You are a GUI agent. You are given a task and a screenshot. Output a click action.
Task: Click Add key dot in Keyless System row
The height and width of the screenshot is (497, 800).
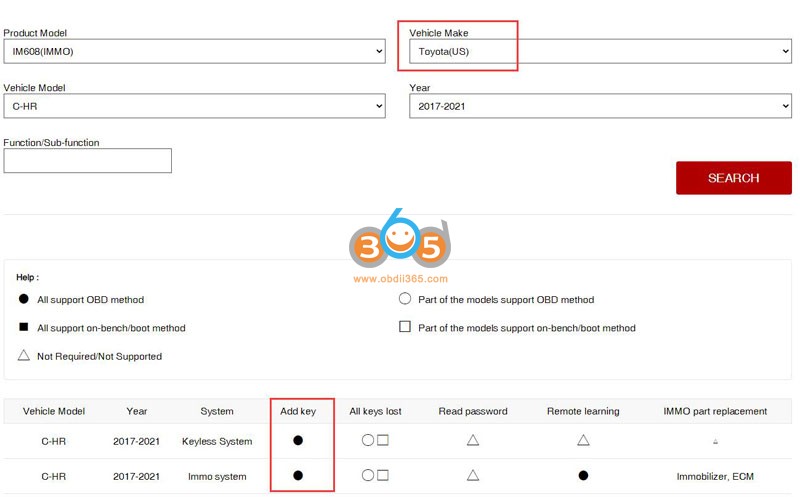[x=298, y=440]
